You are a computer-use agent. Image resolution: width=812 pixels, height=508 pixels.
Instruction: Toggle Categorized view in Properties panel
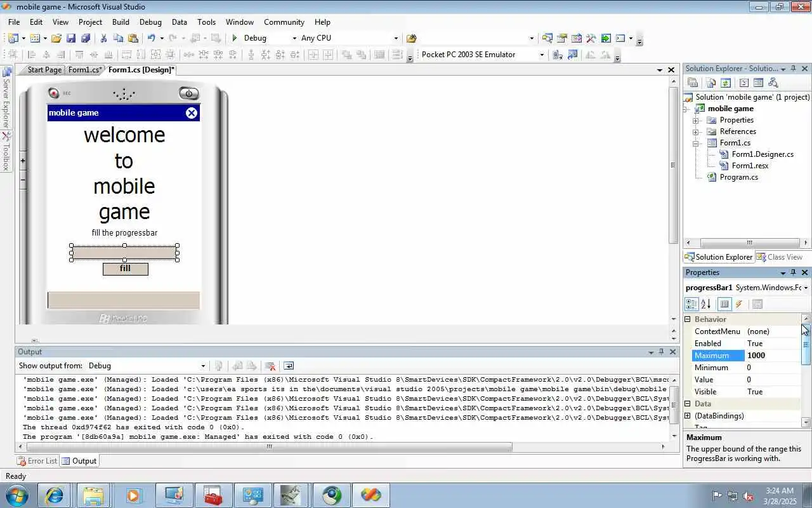pos(691,304)
